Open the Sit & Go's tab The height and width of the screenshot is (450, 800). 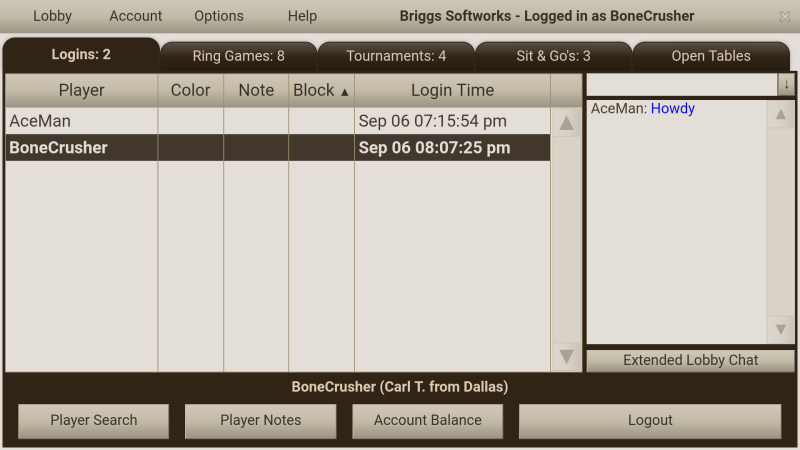pyautogui.click(x=553, y=56)
